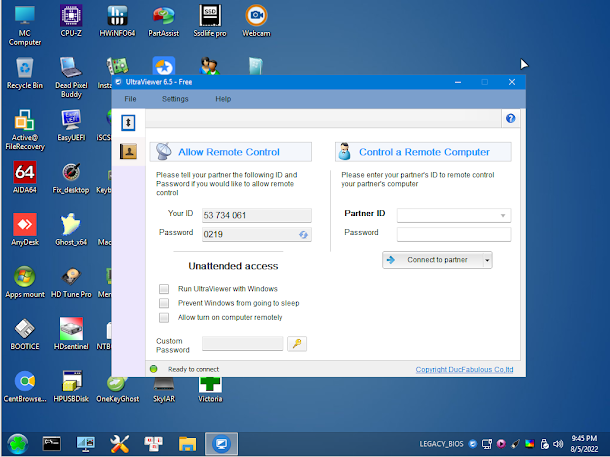Open the contacts sidebar icon
Image resolution: width=610 pixels, height=457 pixels.
pos(128,151)
